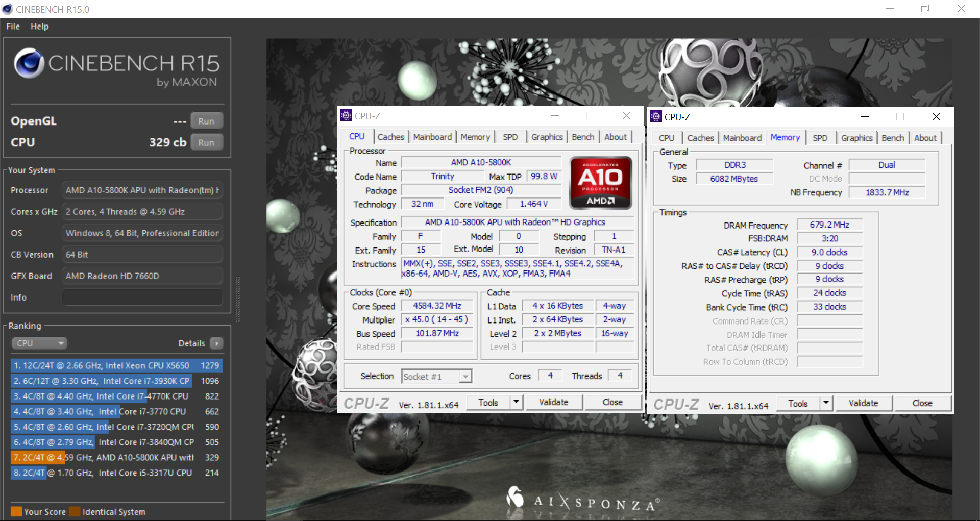Switch to Caches tab in left CPU-Z window
980x521 pixels.
click(x=391, y=137)
